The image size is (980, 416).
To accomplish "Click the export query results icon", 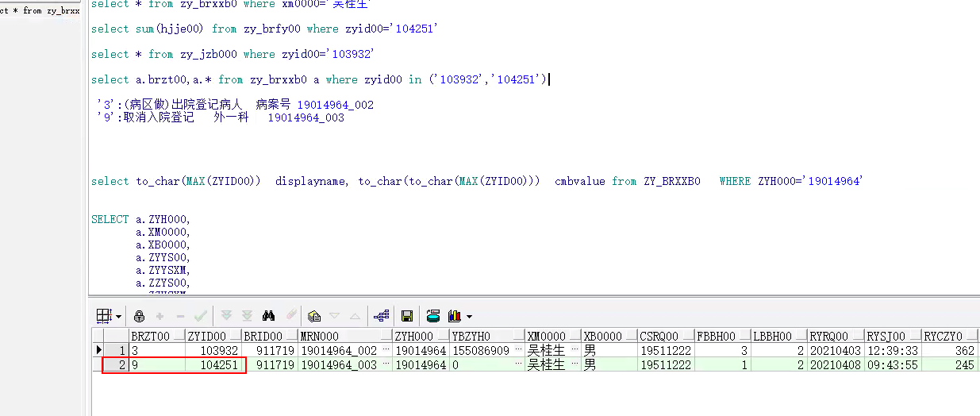I will pos(433,315).
